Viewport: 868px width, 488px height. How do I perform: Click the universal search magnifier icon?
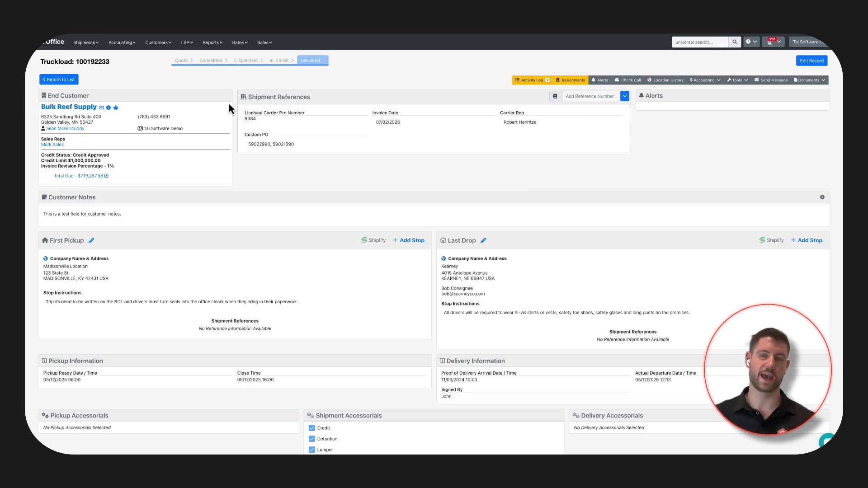735,42
